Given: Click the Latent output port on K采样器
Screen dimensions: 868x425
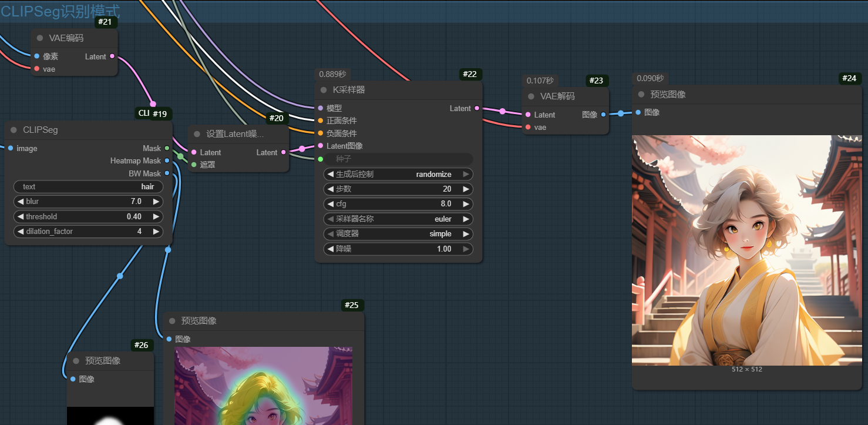Looking at the screenshot, I should click(x=476, y=108).
